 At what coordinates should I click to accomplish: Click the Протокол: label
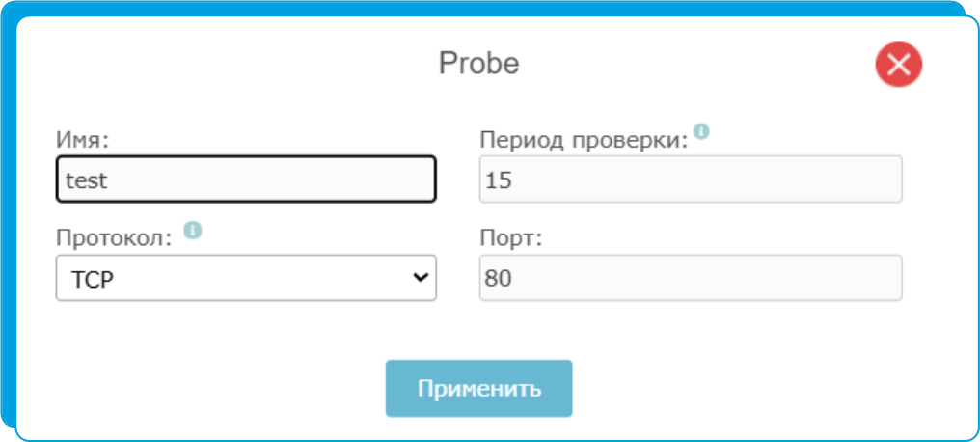(x=114, y=238)
